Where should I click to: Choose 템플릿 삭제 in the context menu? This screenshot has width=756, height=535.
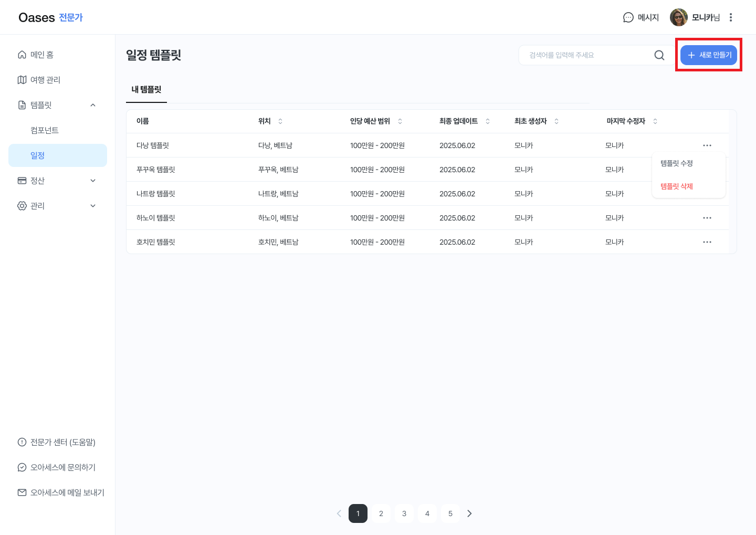pyautogui.click(x=677, y=186)
